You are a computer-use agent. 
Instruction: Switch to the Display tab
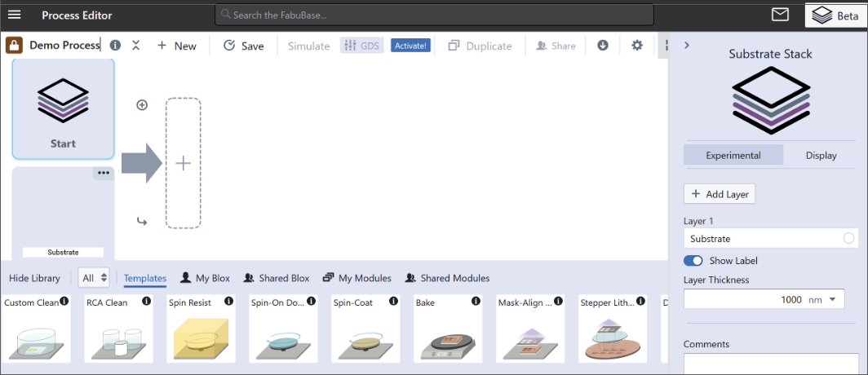(x=821, y=156)
